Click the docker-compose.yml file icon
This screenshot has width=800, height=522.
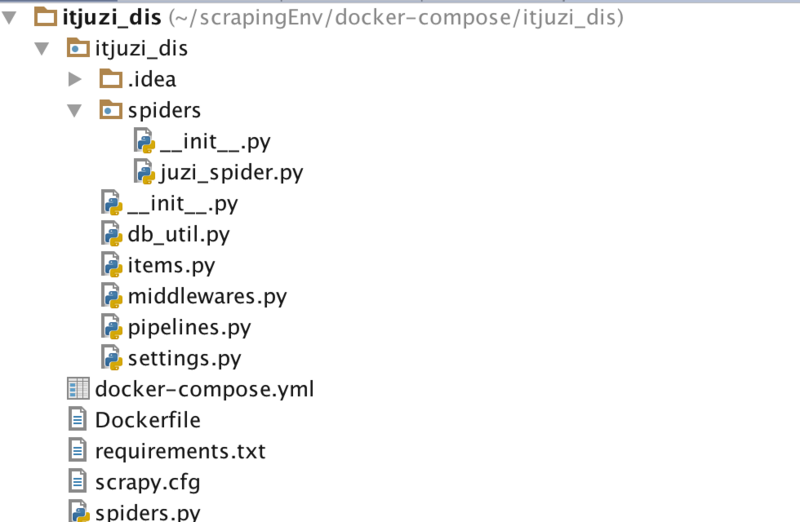click(x=78, y=388)
